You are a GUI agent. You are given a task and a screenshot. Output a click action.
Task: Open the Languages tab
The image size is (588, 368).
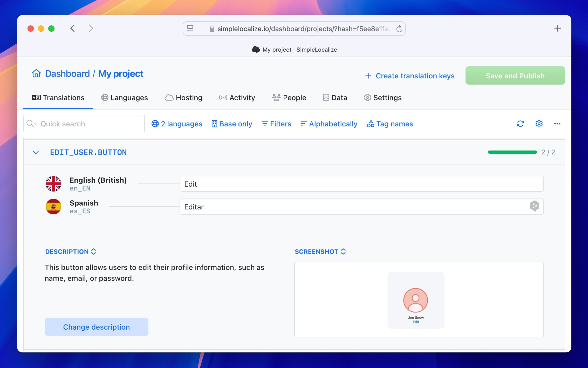click(x=125, y=98)
